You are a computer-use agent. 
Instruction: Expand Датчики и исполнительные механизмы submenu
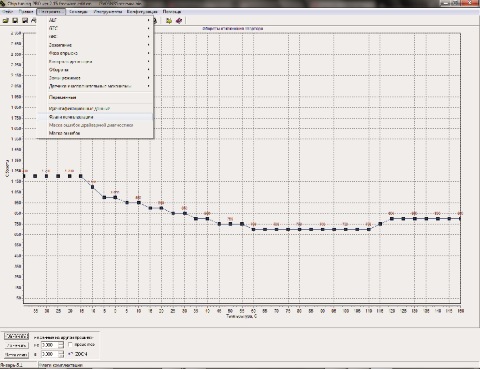point(95,86)
